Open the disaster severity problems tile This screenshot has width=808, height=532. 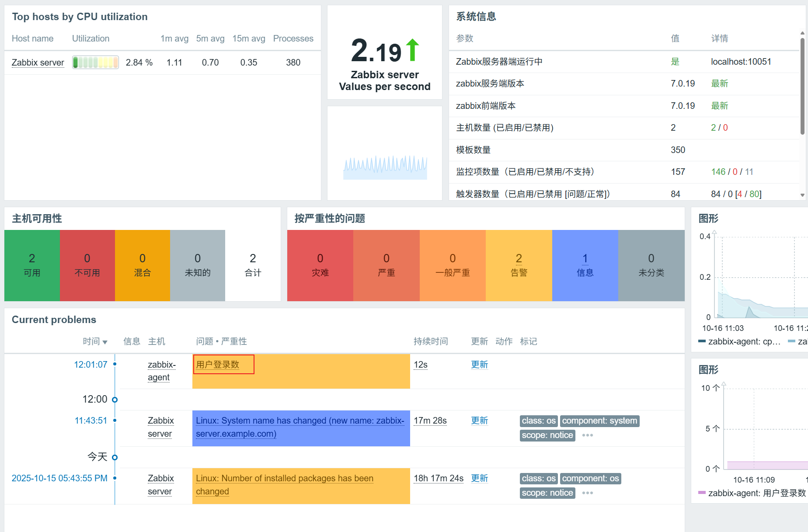tap(320, 265)
